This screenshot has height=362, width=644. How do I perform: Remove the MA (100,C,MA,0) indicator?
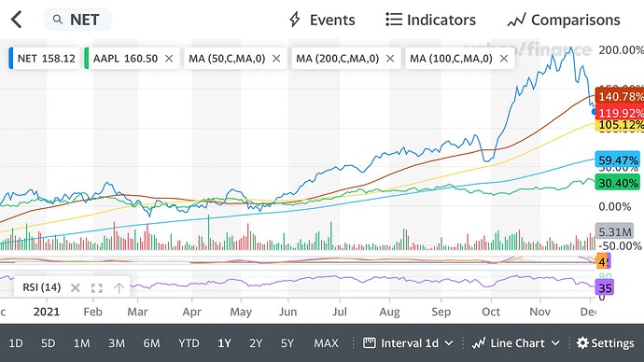click(x=504, y=59)
